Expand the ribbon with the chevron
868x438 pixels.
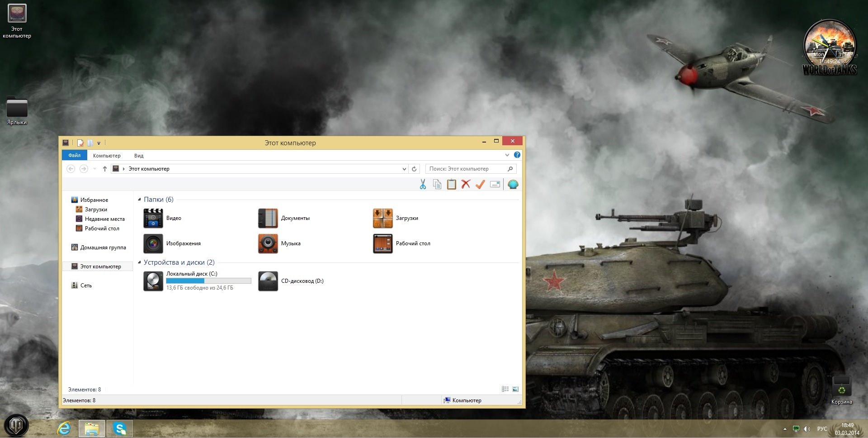click(507, 155)
